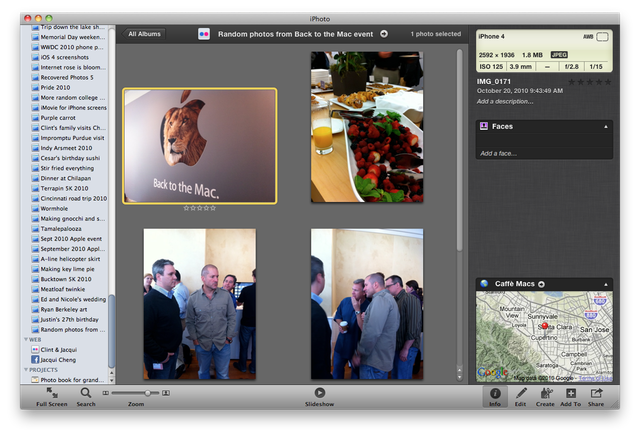The image size is (640, 437).
Task: Select Dinner at Chilapan album
Action: coord(67,178)
